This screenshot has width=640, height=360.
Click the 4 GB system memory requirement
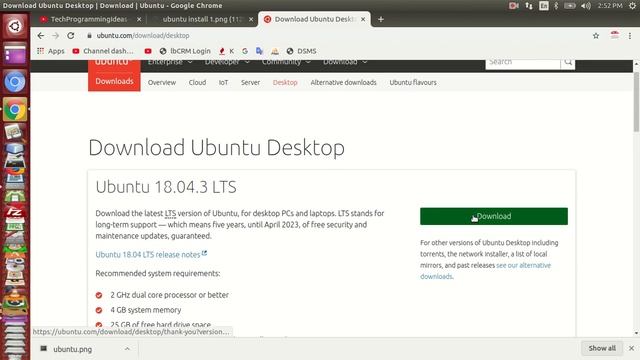click(146, 310)
